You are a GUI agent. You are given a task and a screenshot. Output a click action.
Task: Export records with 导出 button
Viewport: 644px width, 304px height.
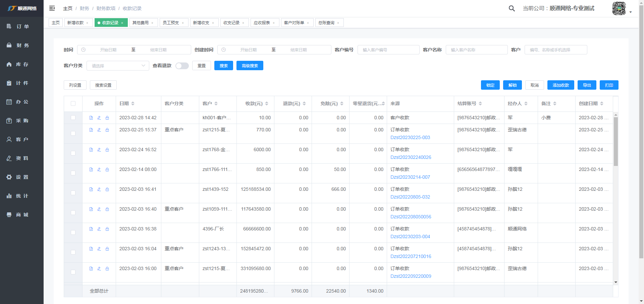pos(587,85)
